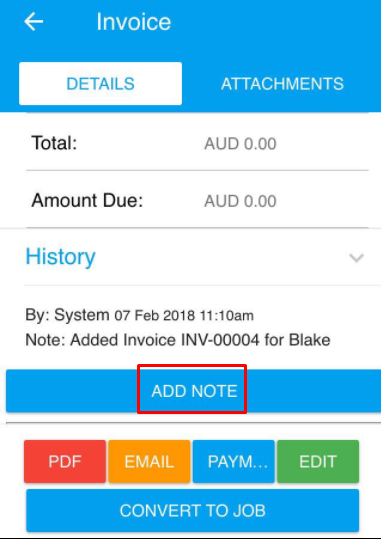Screen dimensions: 381x539
Task: Click CONVERT TO JOB button
Action: pos(193,510)
